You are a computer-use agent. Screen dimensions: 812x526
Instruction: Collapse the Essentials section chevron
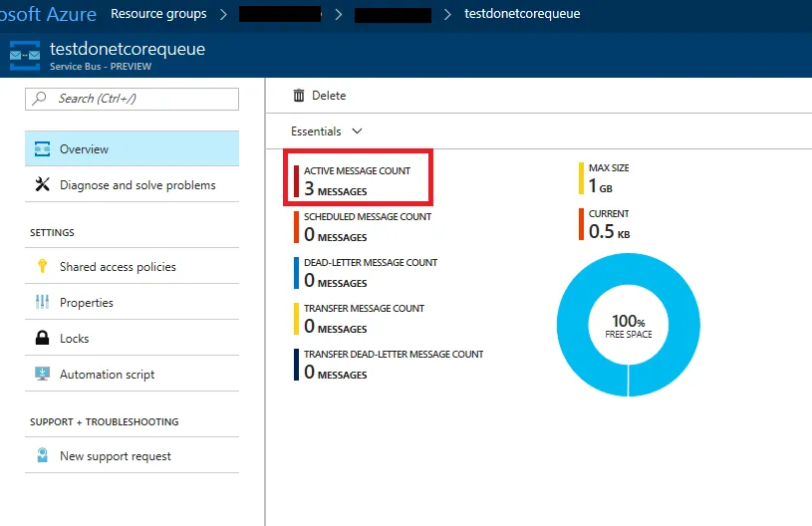coord(357,131)
